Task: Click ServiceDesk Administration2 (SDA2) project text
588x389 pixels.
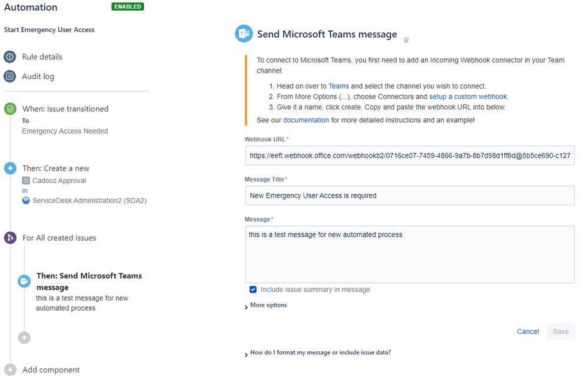Action: [x=89, y=201]
